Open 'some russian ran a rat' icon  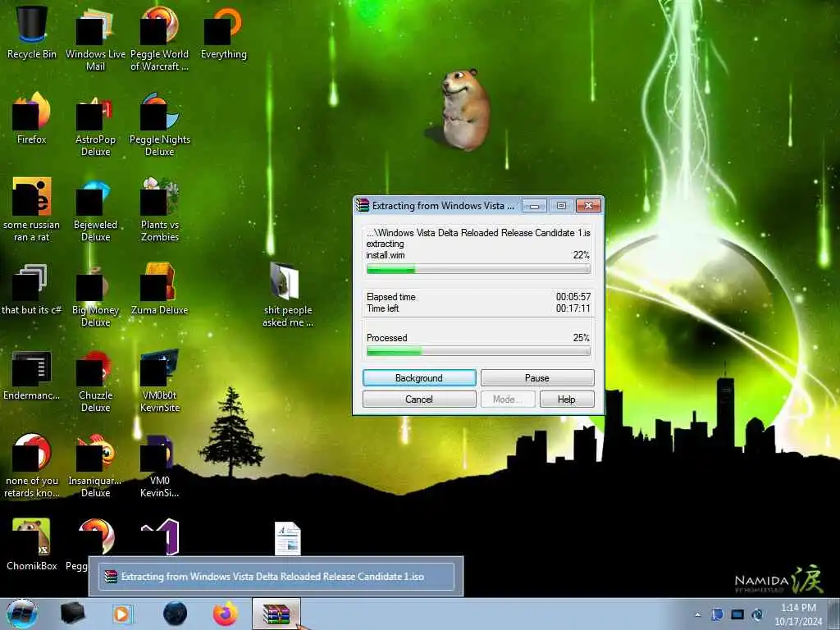pos(31,209)
